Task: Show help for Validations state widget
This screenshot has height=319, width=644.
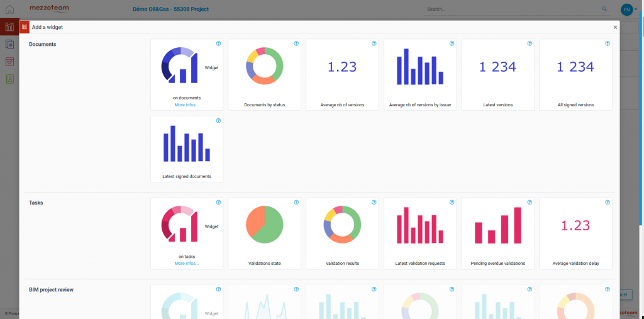Action: click(x=296, y=202)
